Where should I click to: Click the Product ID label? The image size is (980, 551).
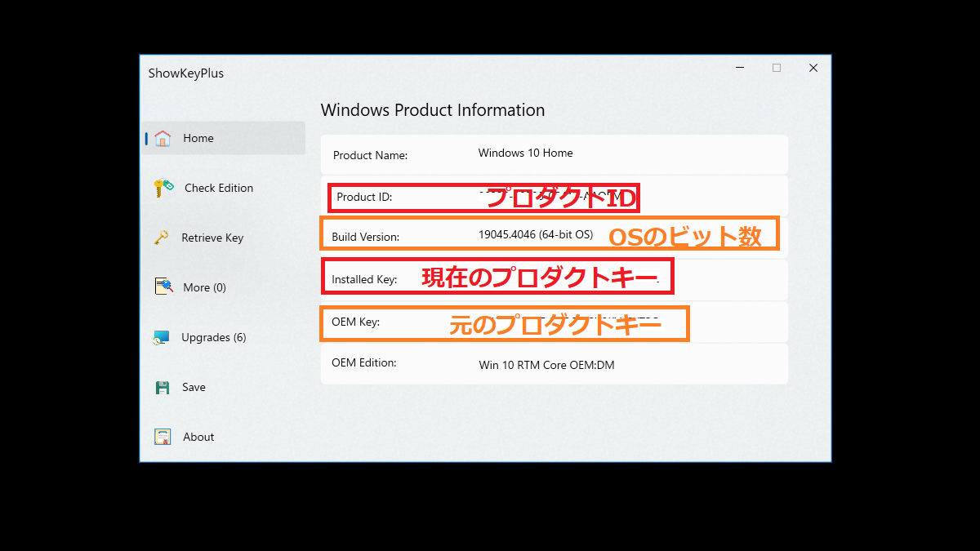click(364, 197)
